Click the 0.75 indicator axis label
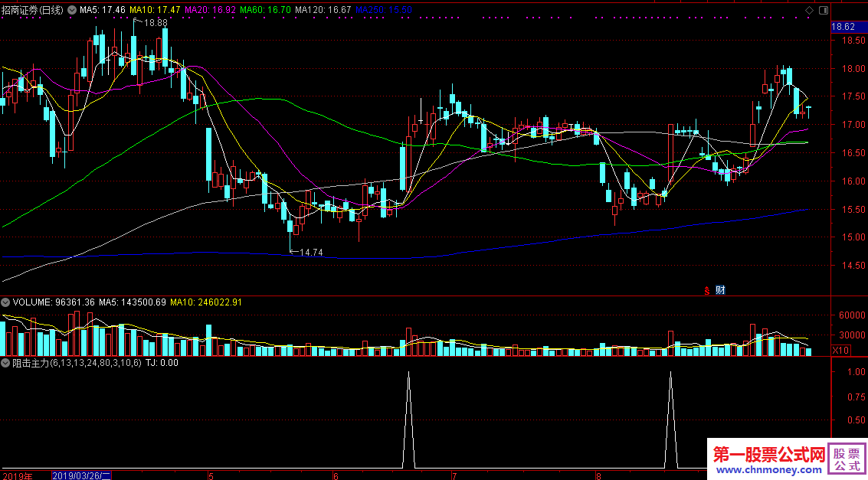The width and height of the screenshot is (868, 480). click(857, 397)
